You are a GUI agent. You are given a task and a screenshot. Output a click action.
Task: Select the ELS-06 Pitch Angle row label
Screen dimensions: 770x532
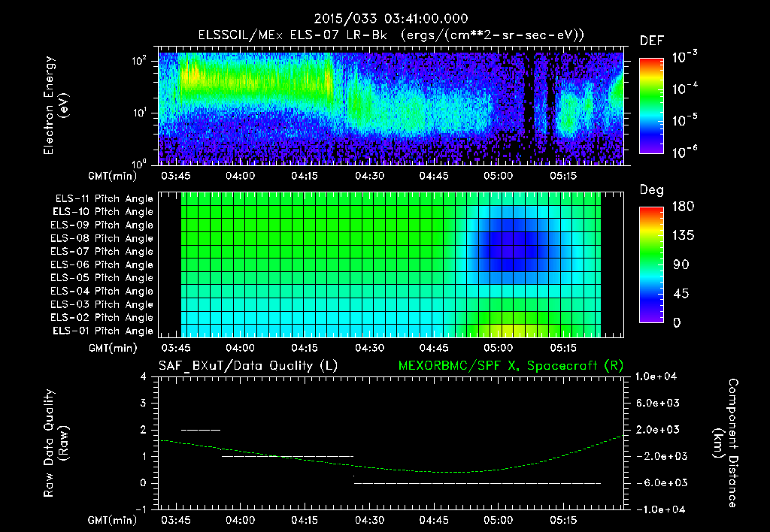click(x=102, y=265)
